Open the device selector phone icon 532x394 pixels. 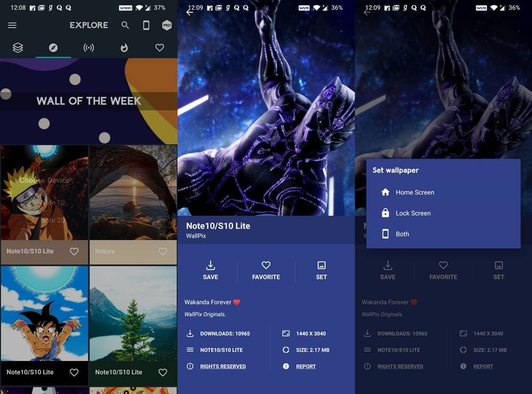coord(146,25)
